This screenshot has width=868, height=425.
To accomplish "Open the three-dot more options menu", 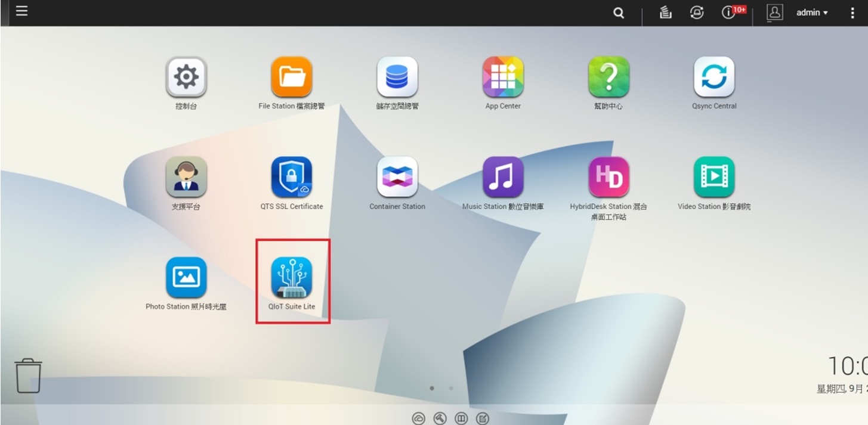I will tap(852, 13).
